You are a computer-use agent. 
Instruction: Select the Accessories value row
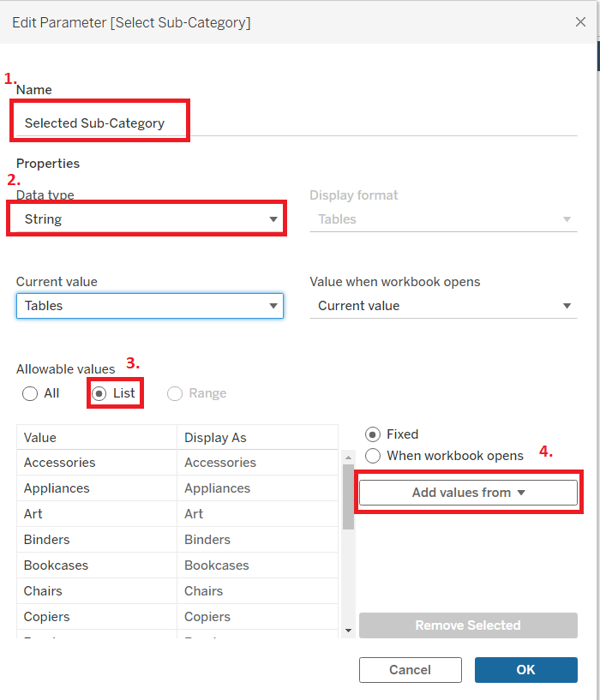click(60, 463)
